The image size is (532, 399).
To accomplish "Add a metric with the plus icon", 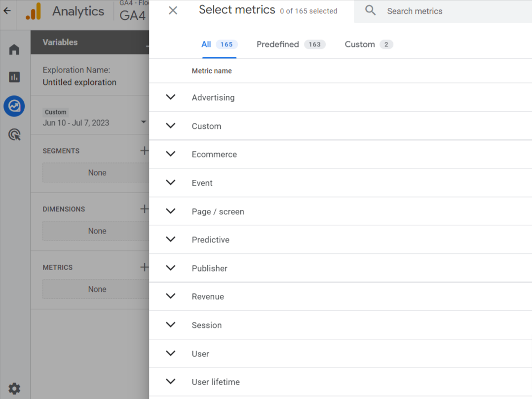I will click(x=144, y=267).
